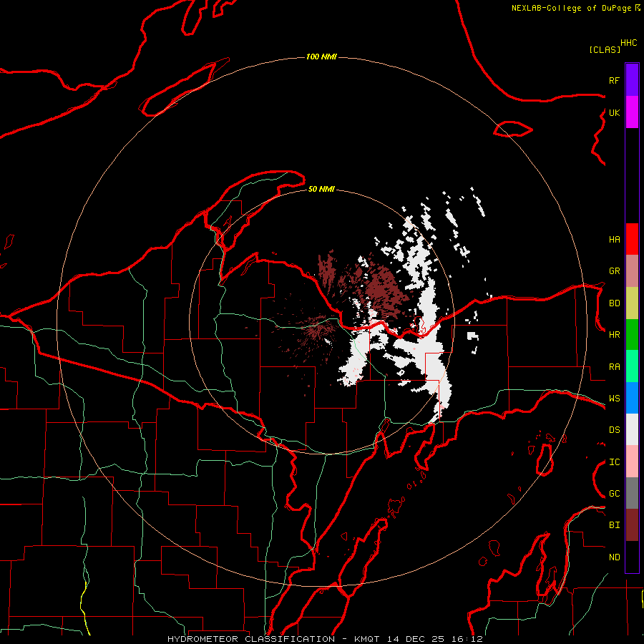The image size is (644, 644).
Task: Click the HR legend label
Action: tap(614, 335)
